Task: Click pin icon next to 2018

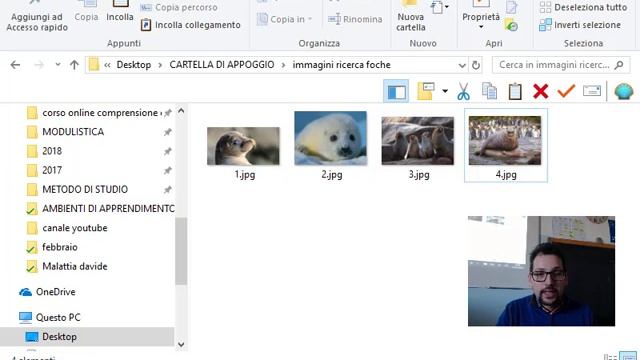Action: [x=167, y=151]
